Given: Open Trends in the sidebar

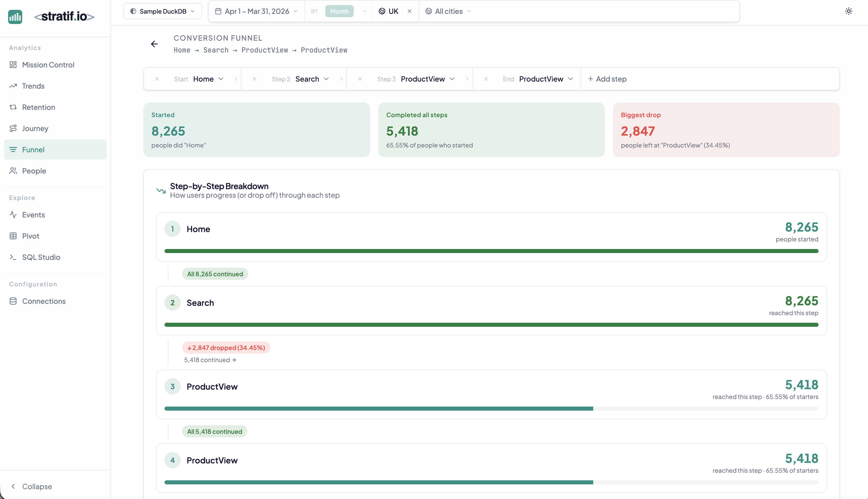Looking at the screenshot, I should 55,86.
